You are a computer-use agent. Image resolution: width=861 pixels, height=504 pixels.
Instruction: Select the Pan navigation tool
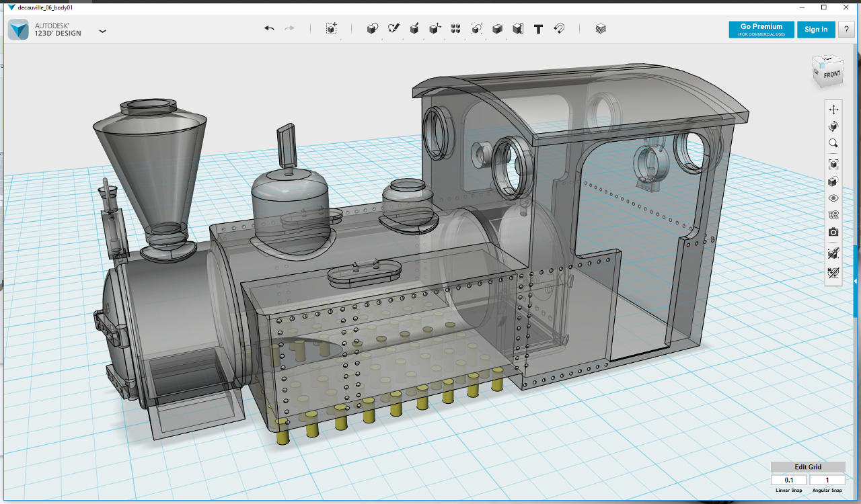click(x=833, y=109)
